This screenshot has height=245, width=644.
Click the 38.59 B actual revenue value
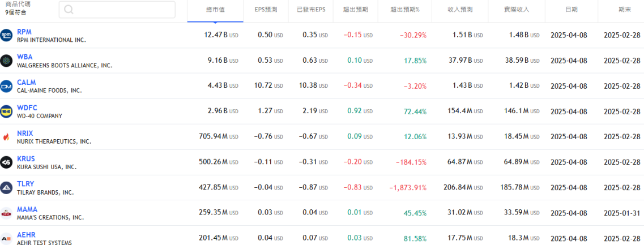522,61
